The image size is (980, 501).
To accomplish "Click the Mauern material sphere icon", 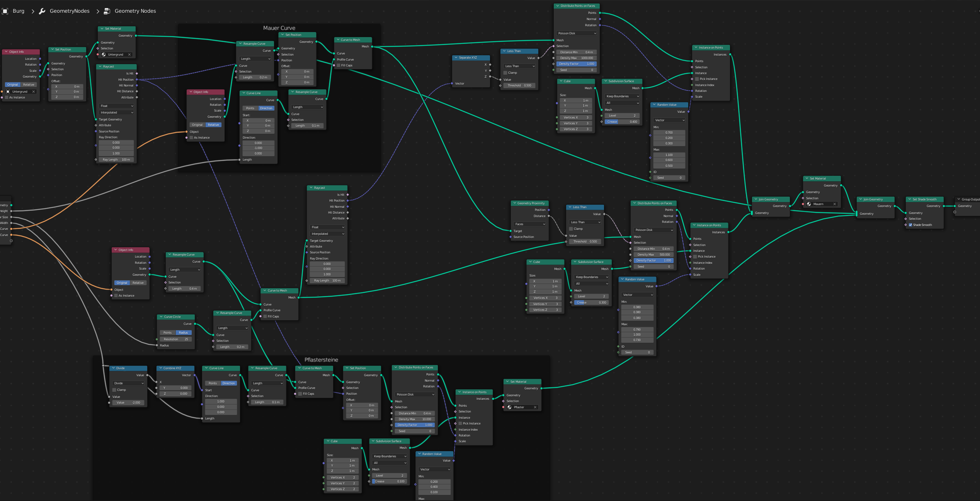I will click(x=809, y=204).
